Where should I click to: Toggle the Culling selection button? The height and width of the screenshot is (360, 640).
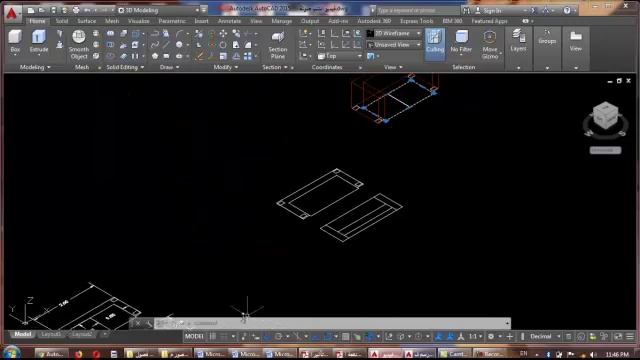click(435, 44)
